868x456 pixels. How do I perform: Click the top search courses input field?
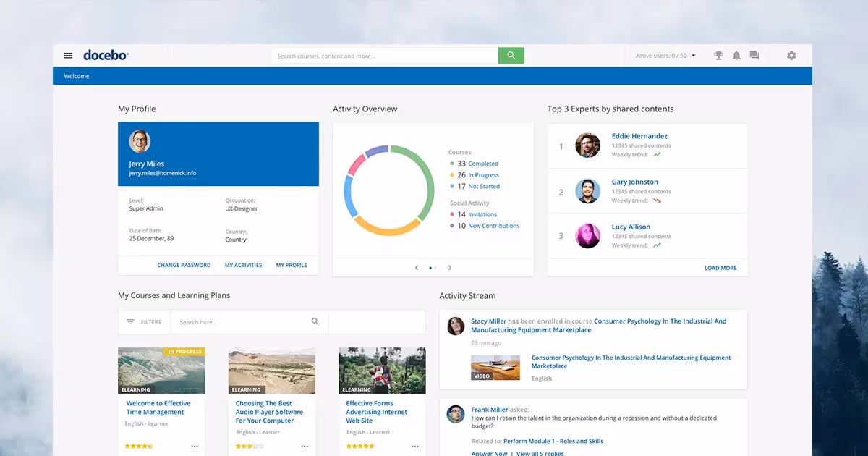pos(385,56)
